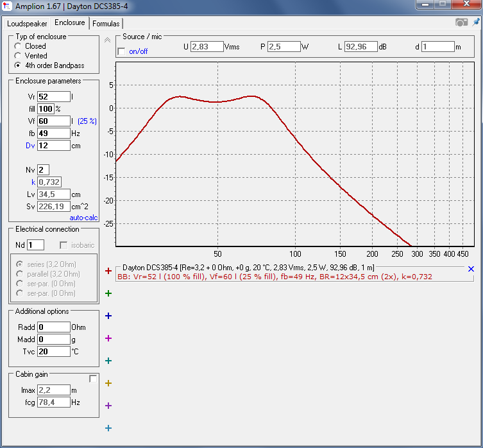Screen dimensions: 483x448
Task: Click the red BB curve description text
Action: 275,277
